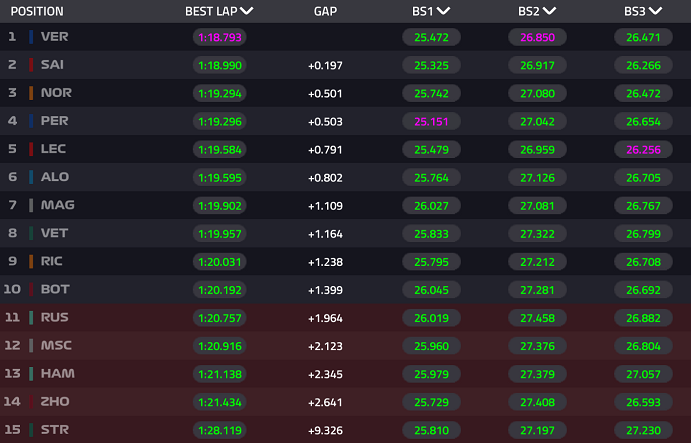Click VER's purple best lap 1:18.793

pos(219,37)
